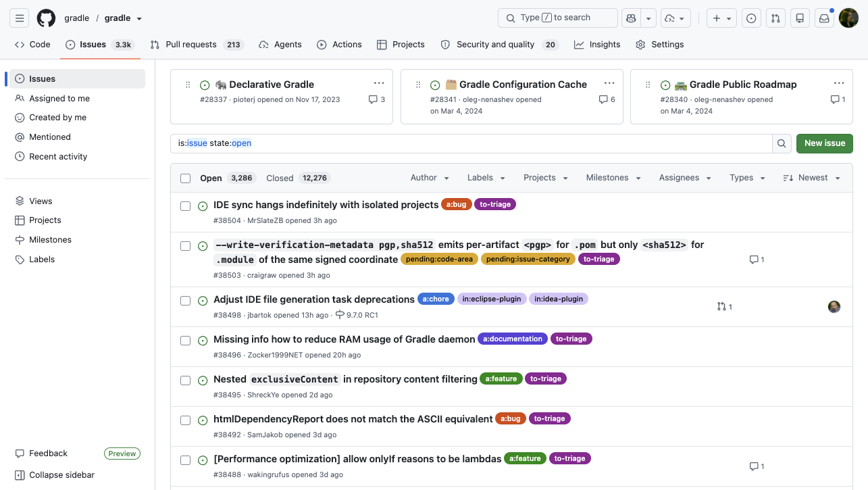The width and height of the screenshot is (868, 490).
Task: Open the Copilot chat icon
Action: click(631, 18)
